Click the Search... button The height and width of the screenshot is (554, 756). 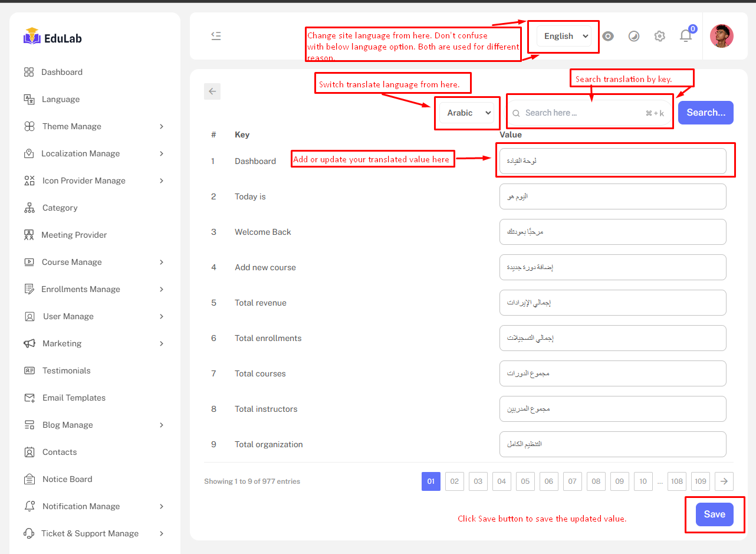(x=705, y=113)
